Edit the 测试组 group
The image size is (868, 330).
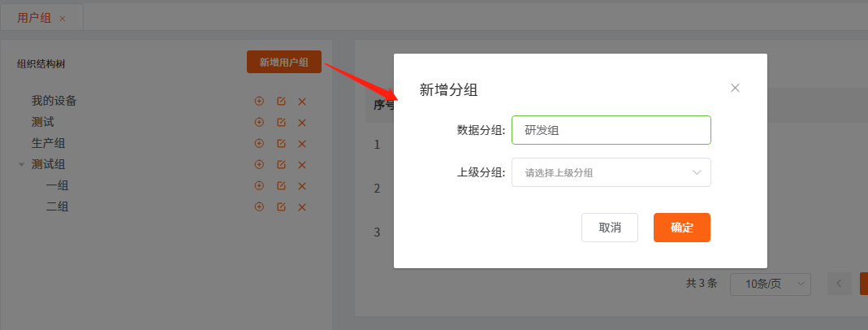pos(281,164)
